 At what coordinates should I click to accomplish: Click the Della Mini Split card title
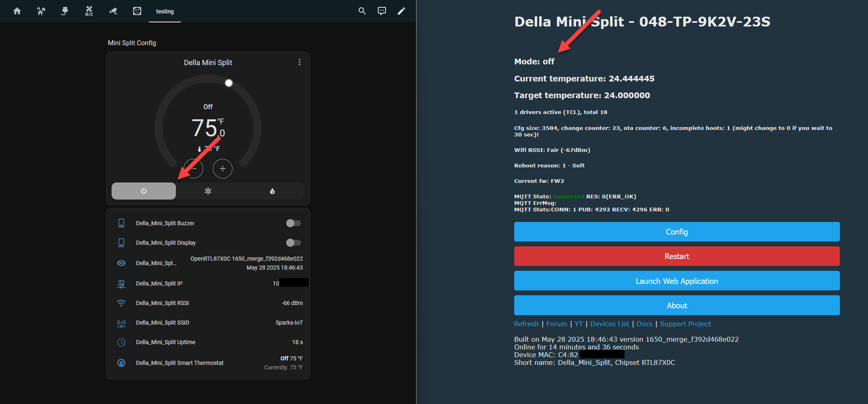208,62
